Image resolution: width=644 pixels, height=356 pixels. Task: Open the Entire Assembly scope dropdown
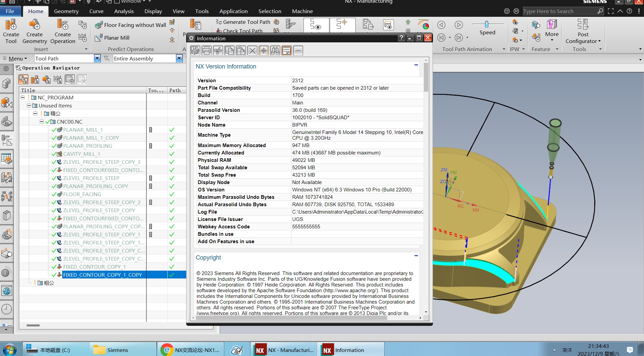click(x=179, y=58)
